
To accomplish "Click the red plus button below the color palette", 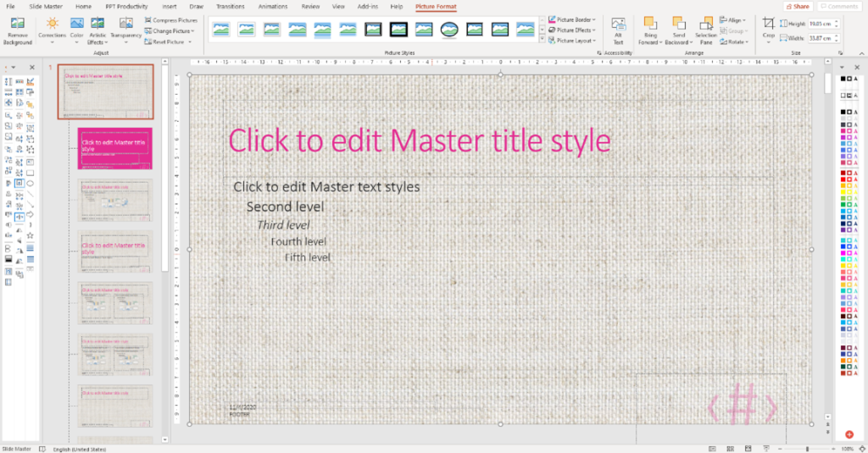I will point(849,434).
